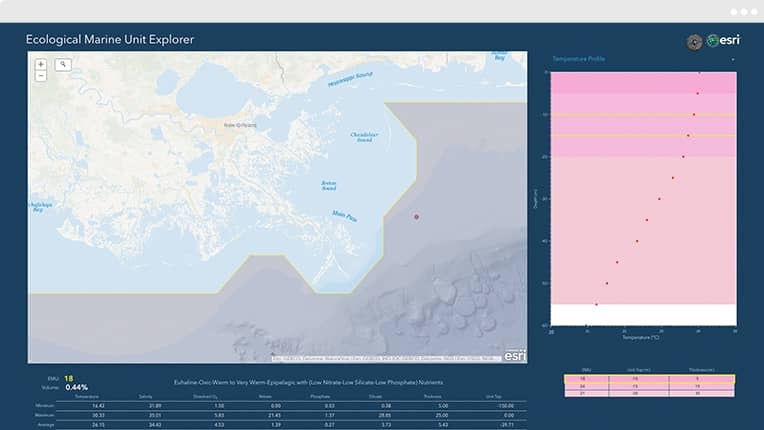Select the EMU 24 row in table
This screenshot has height=430, width=764.
click(649, 386)
